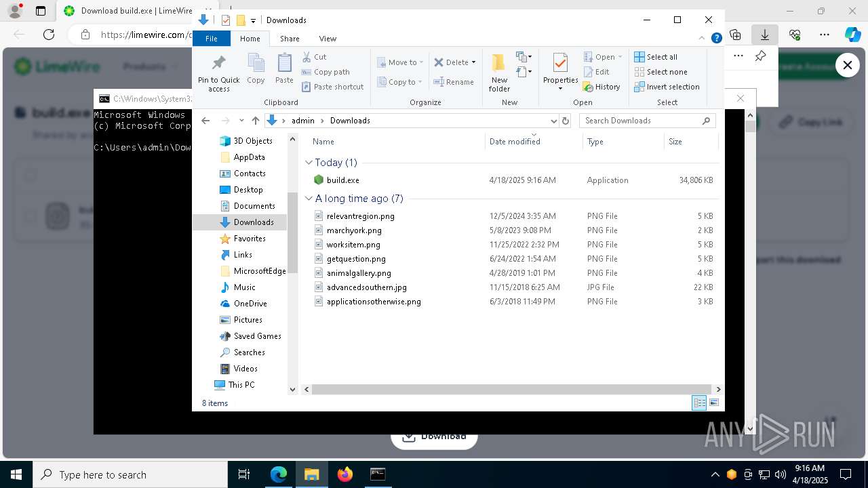The width and height of the screenshot is (868, 488).
Task: Go back in Explorer navigation
Action: 206,121
